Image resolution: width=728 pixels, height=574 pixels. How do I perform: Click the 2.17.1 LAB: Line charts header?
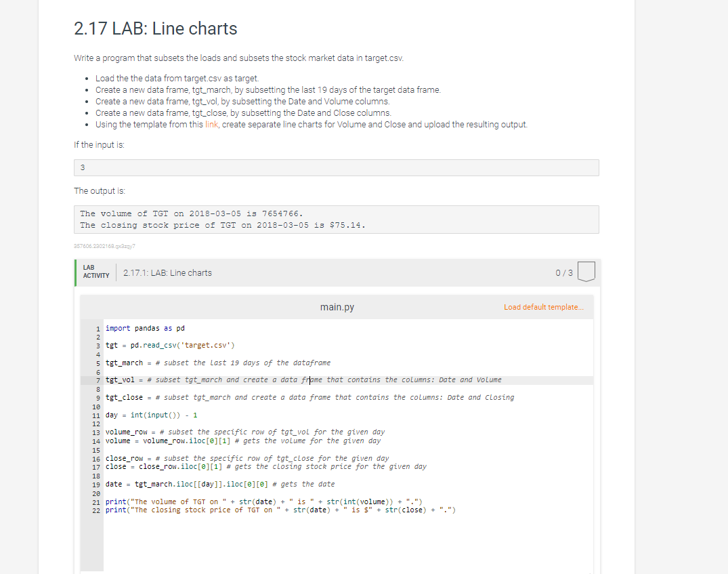(167, 272)
